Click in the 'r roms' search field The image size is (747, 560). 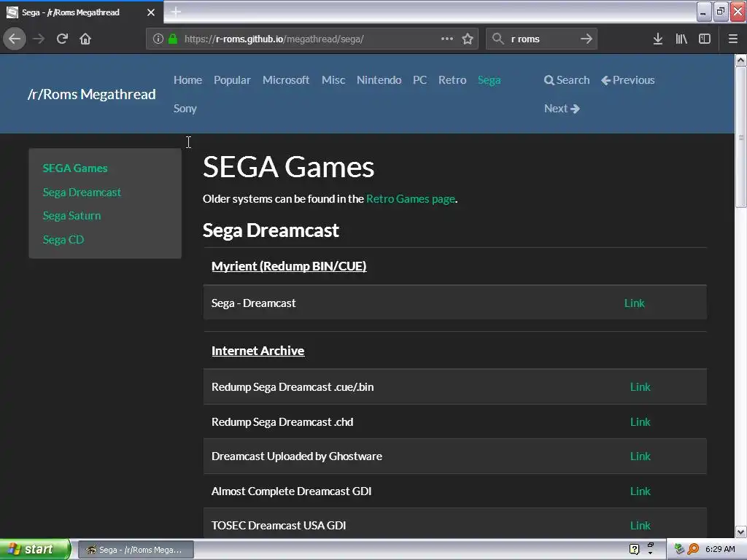click(x=542, y=39)
